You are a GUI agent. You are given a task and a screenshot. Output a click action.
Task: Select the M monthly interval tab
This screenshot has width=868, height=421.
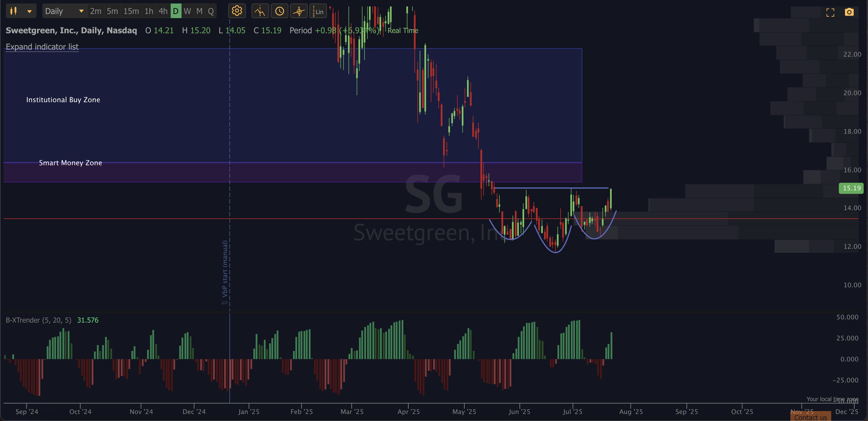tap(199, 11)
